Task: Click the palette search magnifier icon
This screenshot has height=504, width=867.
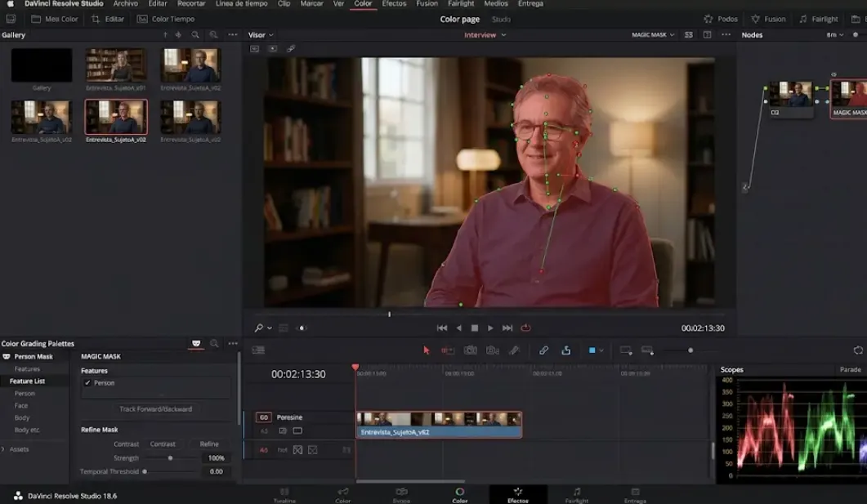Action: [x=214, y=343]
